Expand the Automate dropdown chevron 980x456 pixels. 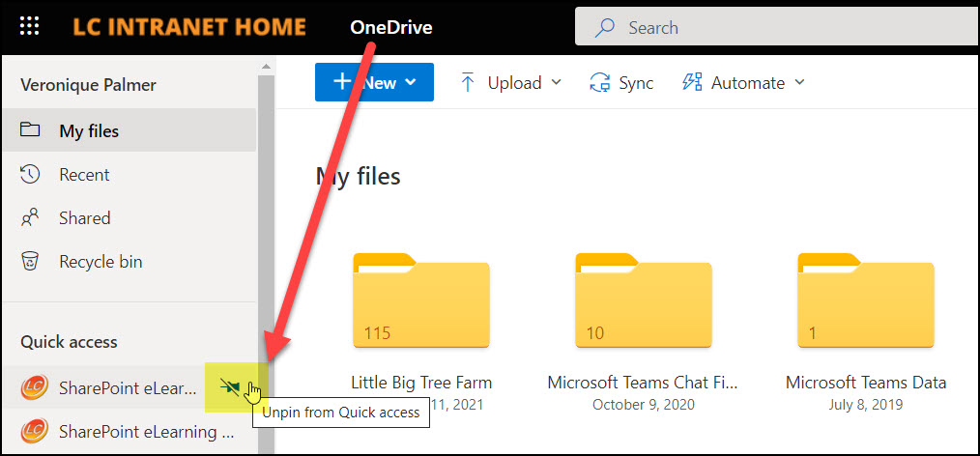(799, 83)
